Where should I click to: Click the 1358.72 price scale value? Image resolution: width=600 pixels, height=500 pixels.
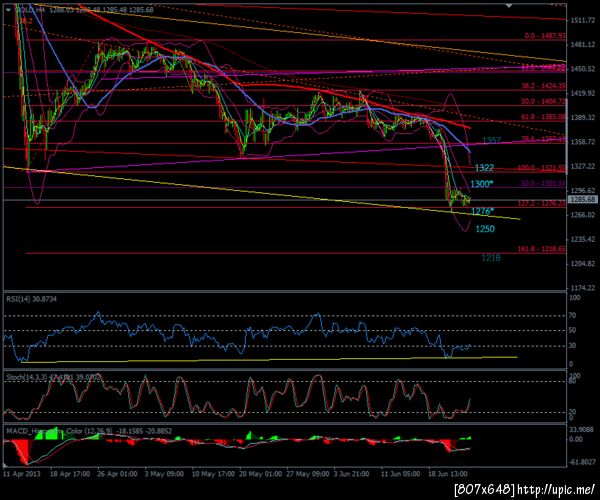point(582,142)
